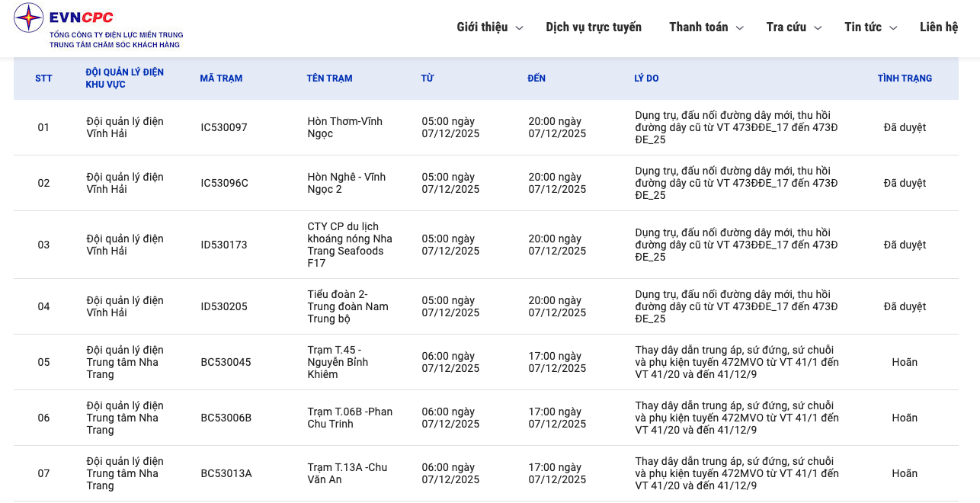This screenshot has height=503, width=980.
Task: Click the LÝ DO column header
Action: pyautogui.click(x=646, y=78)
